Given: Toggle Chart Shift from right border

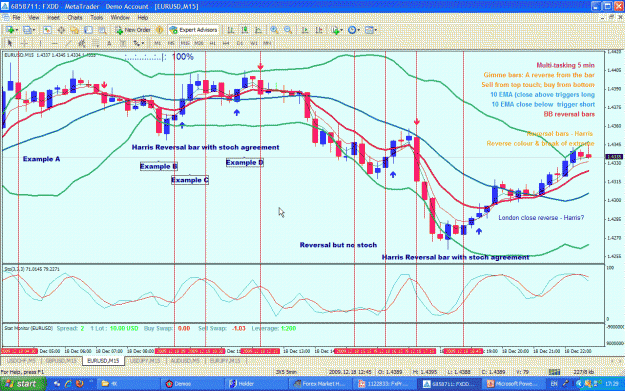Looking at the screenshot, I should [319, 30].
